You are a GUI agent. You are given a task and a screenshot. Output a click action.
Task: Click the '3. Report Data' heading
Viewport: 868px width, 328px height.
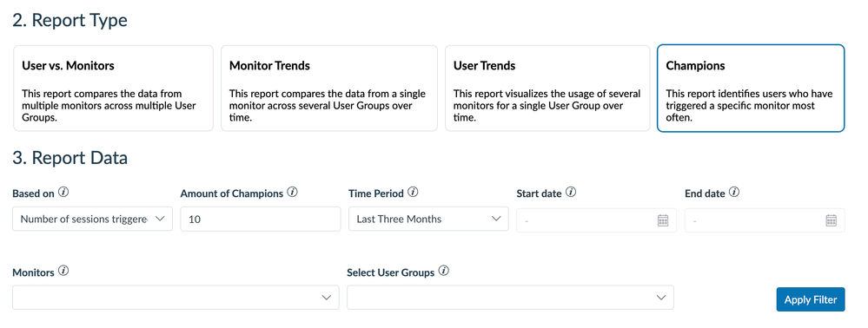tap(70, 158)
